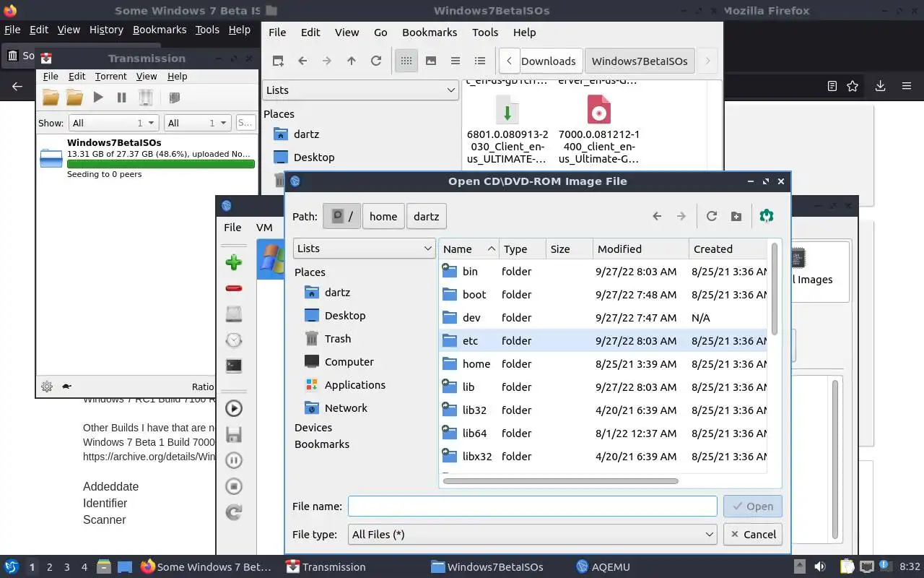Viewport: 924px width, 578px height.
Task: Click the gear options icon in Transmission status bar
Action: coord(47,387)
